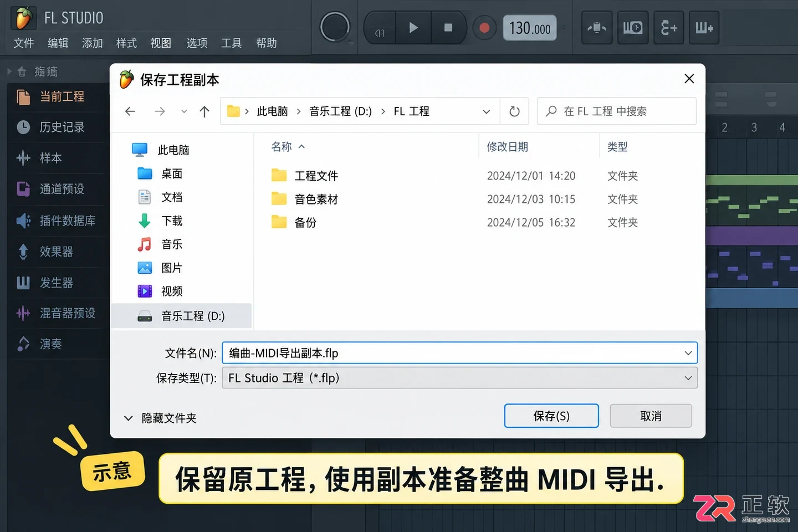The image size is (798, 532).
Task: Click in the 在 FL 工程 中搜索 search field
Action: (617, 111)
